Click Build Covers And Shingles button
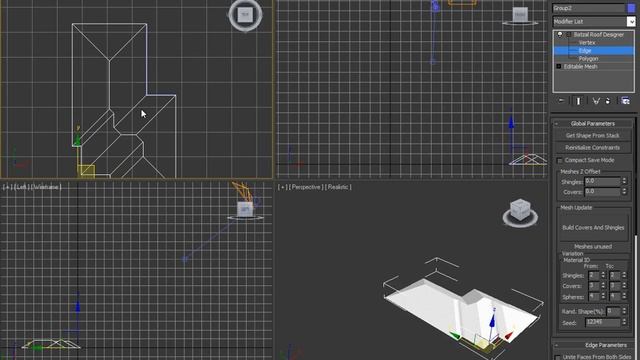 (593, 227)
